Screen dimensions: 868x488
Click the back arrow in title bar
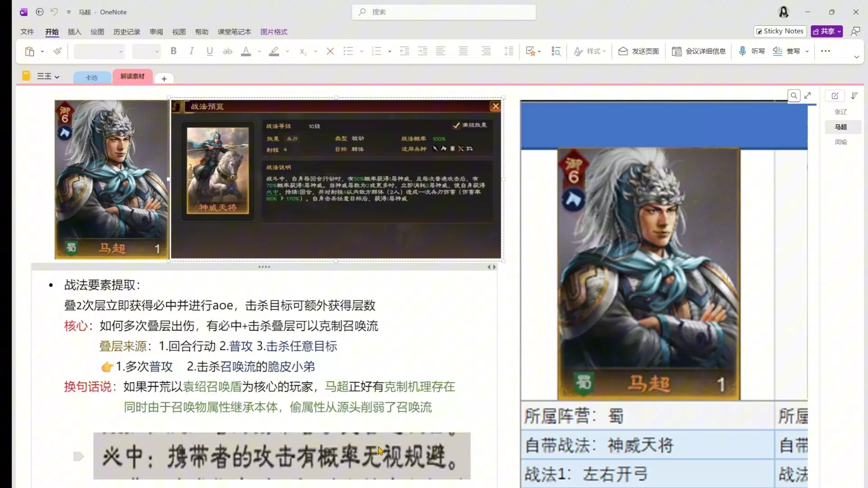pos(40,12)
